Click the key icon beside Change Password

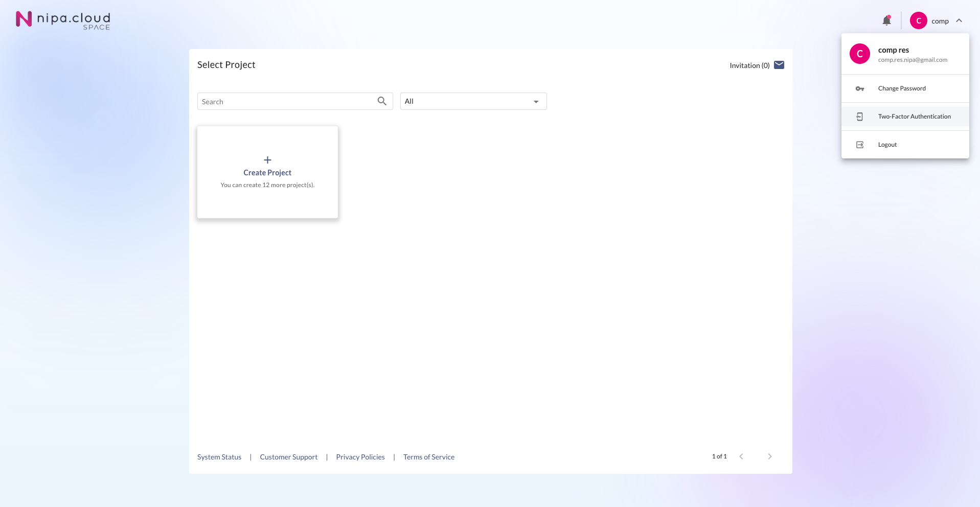point(860,88)
